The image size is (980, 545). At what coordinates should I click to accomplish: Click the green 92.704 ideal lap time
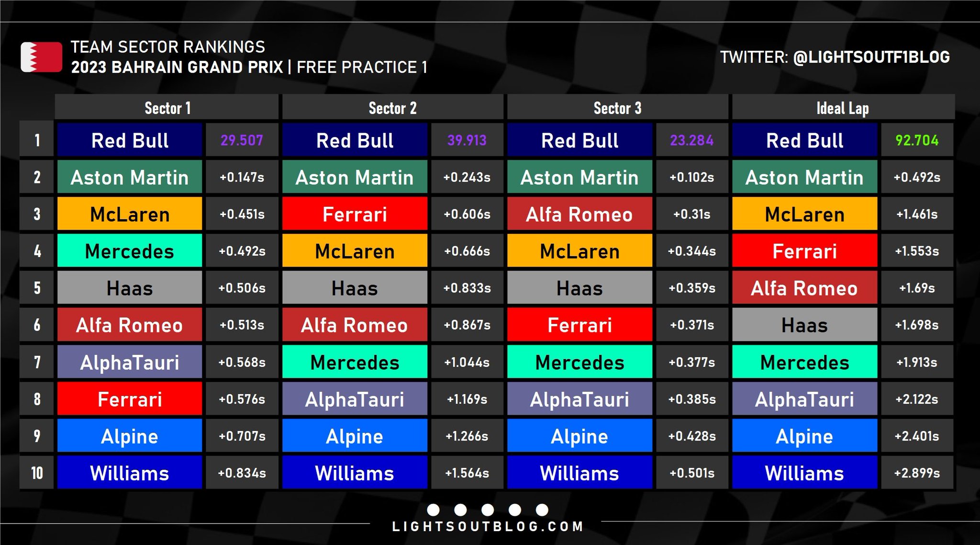point(917,140)
